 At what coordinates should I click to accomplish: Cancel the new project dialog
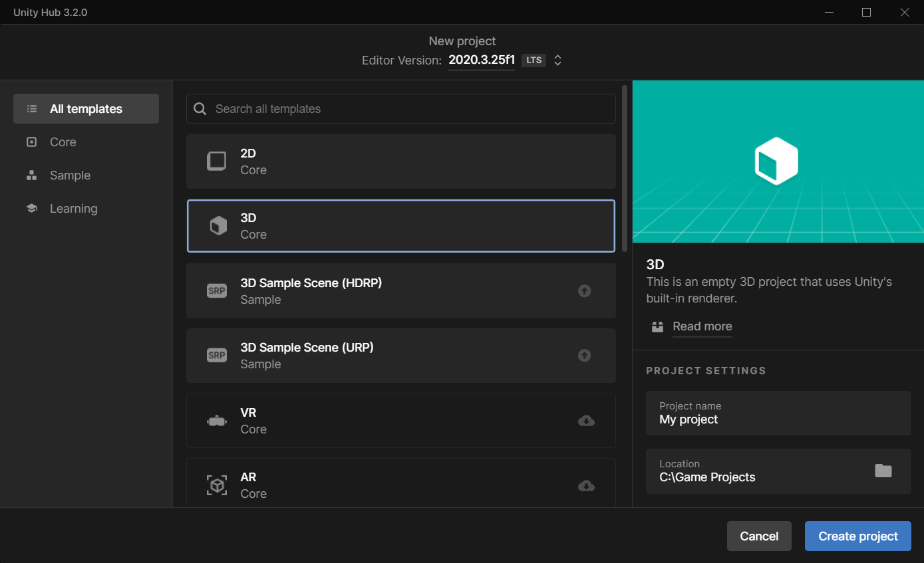[x=759, y=536]
